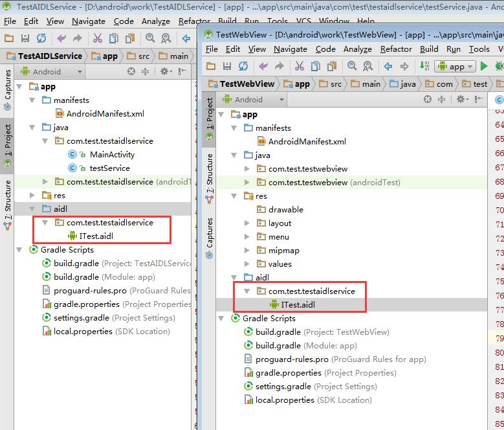Screen dimensions: 504x430
Task: Open File menu in TestWebView window
Action: [212, 49]
